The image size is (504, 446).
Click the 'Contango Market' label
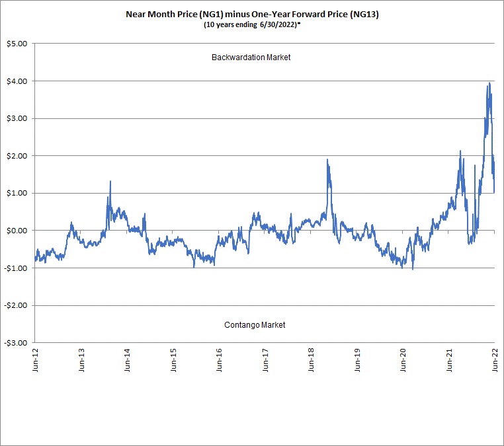point(255,324)
